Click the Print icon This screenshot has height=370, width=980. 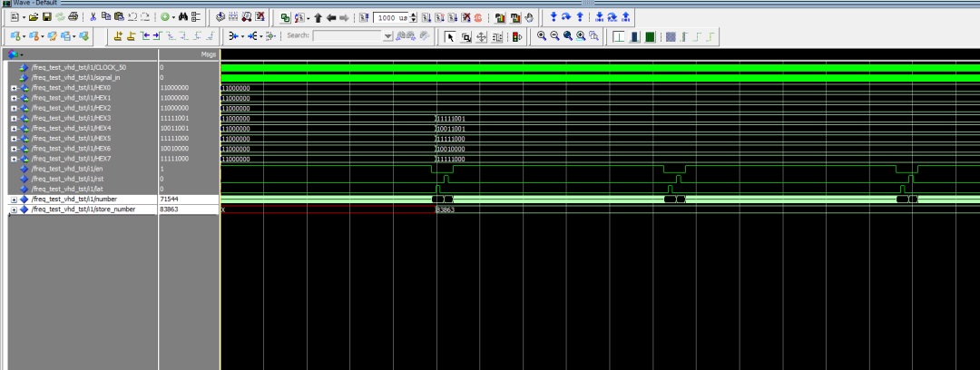[x=73, y=17]
